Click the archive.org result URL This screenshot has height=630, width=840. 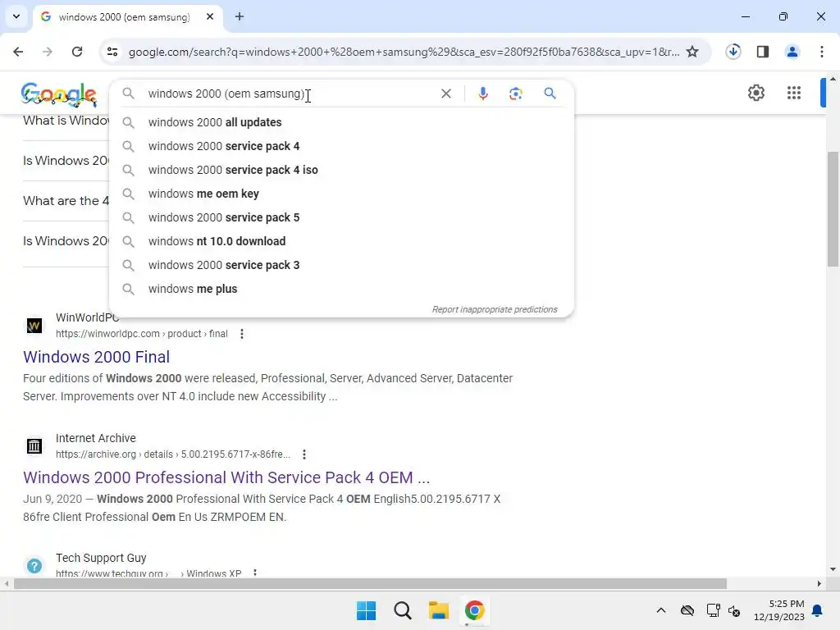173,454
